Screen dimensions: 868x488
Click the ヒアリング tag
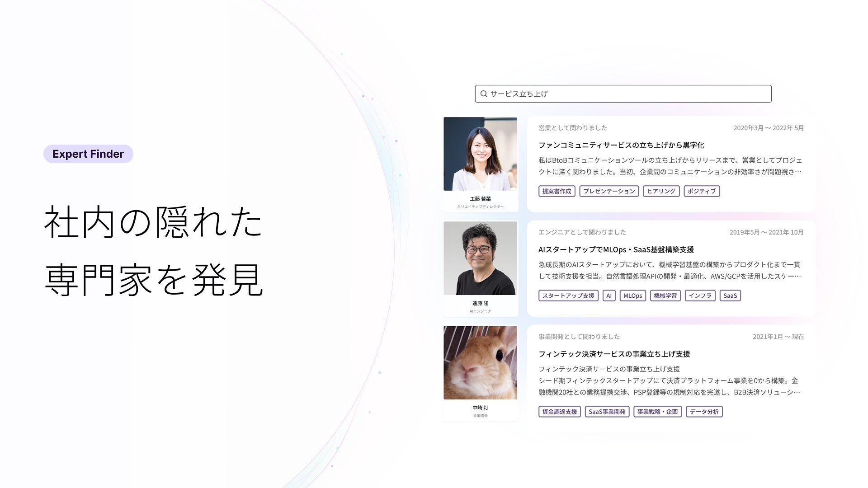[661, 191]
